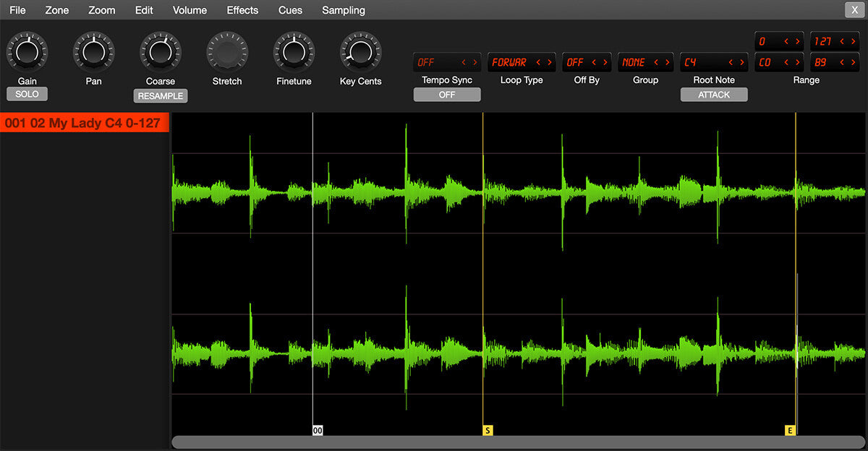Open the Edit menu
This screenshot has height=451, width=868.
click(144, 10)
